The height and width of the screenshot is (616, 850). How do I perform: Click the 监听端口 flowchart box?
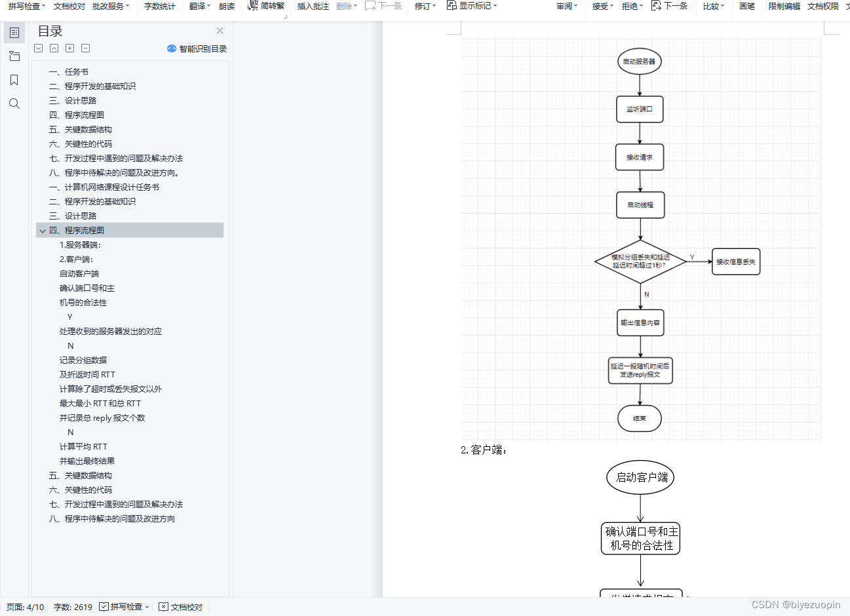(x=640, y=109)
